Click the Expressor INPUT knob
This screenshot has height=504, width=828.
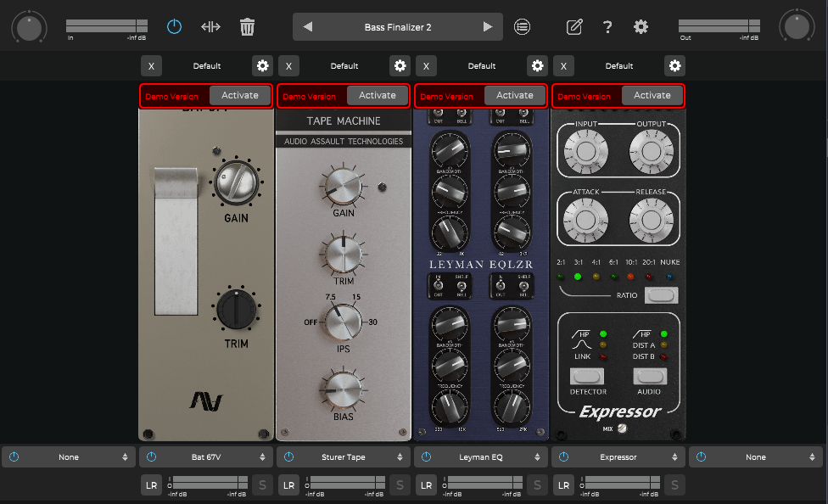(x=585, y=152)
